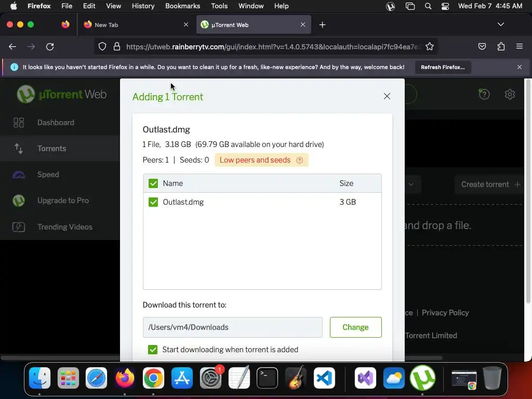The width and height of the screenshot is (532, 399).
Task: Open the Pocket save icon
Action: tap(482, 46)
